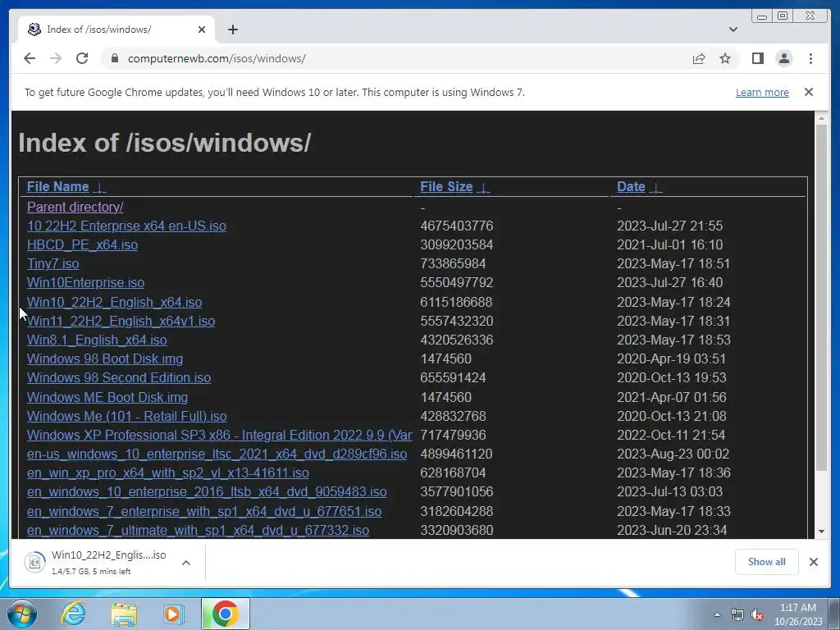840x630 pixels.
Task: Open Chrome's three-dot menu
Action: (x=810, y=58)
